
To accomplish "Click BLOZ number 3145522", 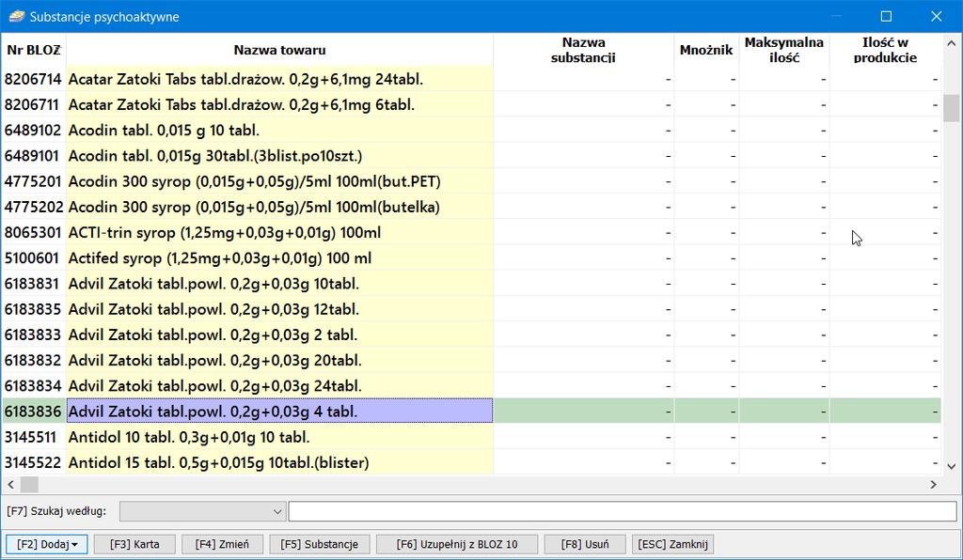I will 33,463.
